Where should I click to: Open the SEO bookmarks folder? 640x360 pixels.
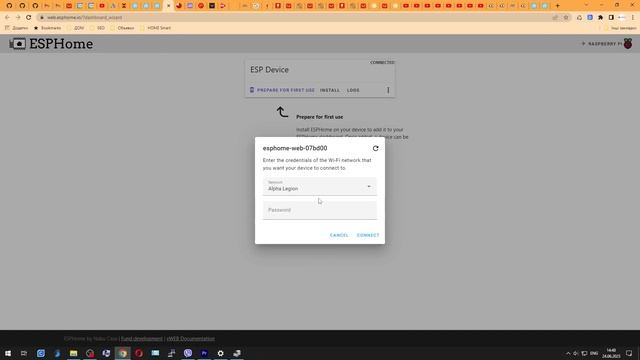click(x=98, y=28)
